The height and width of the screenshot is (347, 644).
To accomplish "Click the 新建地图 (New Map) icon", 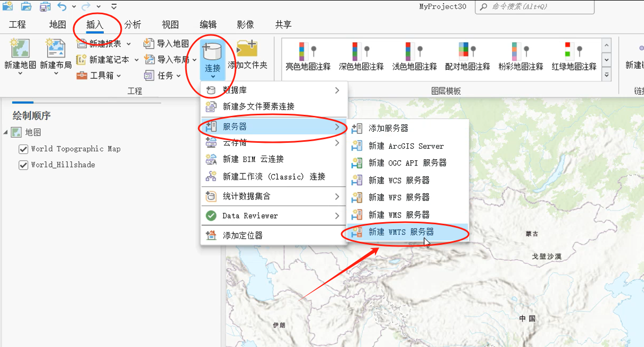I will click(x=20, y=49).
